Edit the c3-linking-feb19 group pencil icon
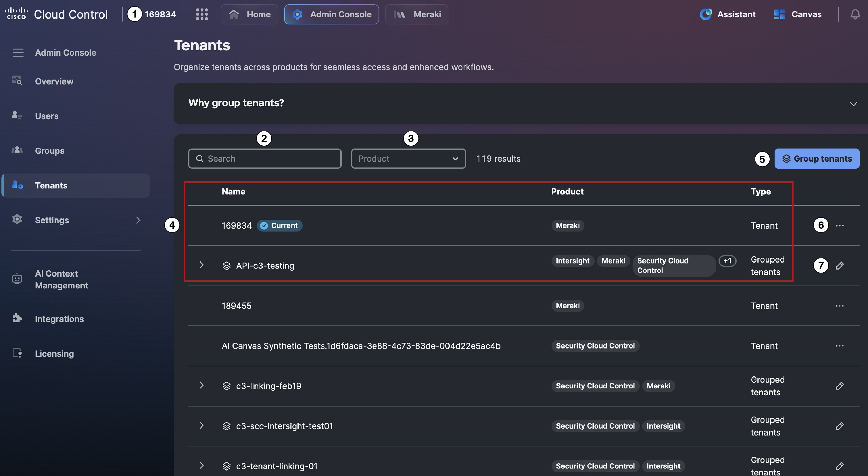Viewport: 868px width, 476px height. (x=840, y=386)
